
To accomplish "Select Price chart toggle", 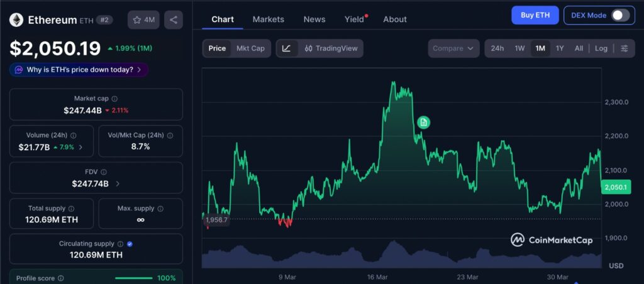I will click(x=217, y=48).
